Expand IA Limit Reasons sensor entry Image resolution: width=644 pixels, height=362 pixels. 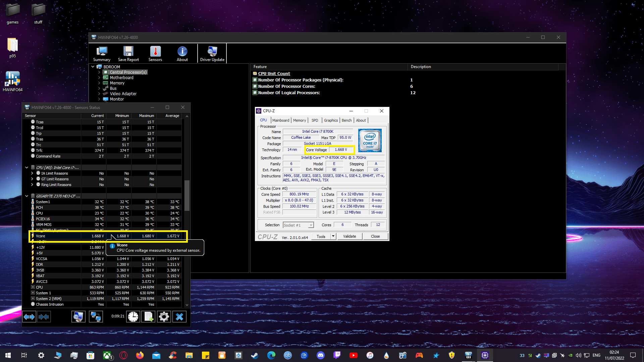[x=32, y=173]
